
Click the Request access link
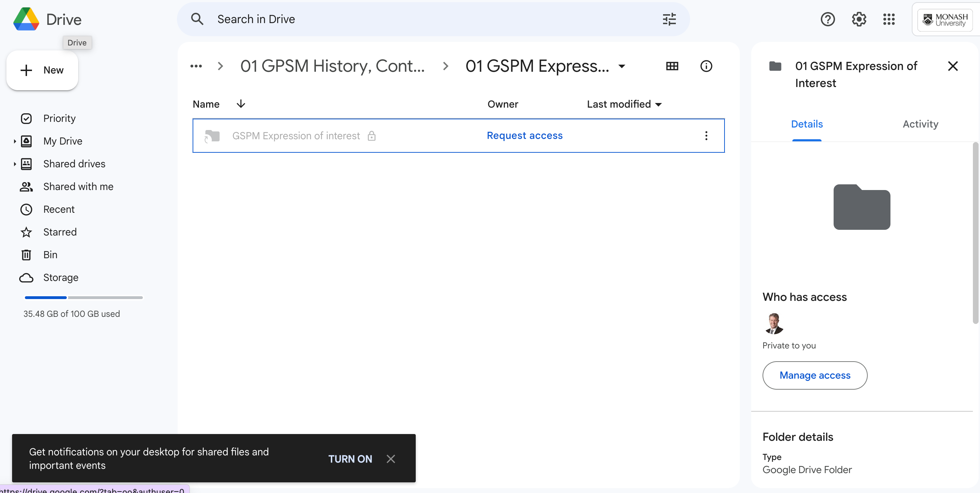pos(524,136)
